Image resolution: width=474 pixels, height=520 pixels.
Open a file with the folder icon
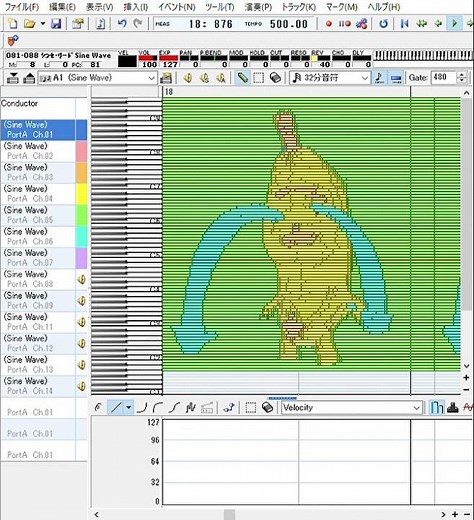(29, 24)
